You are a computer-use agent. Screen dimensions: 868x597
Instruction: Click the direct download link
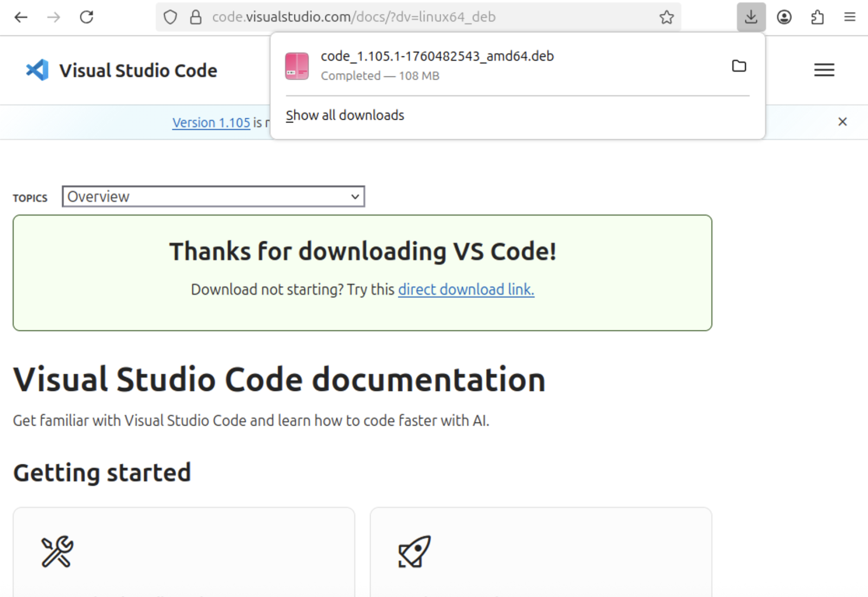pos(466,290)
